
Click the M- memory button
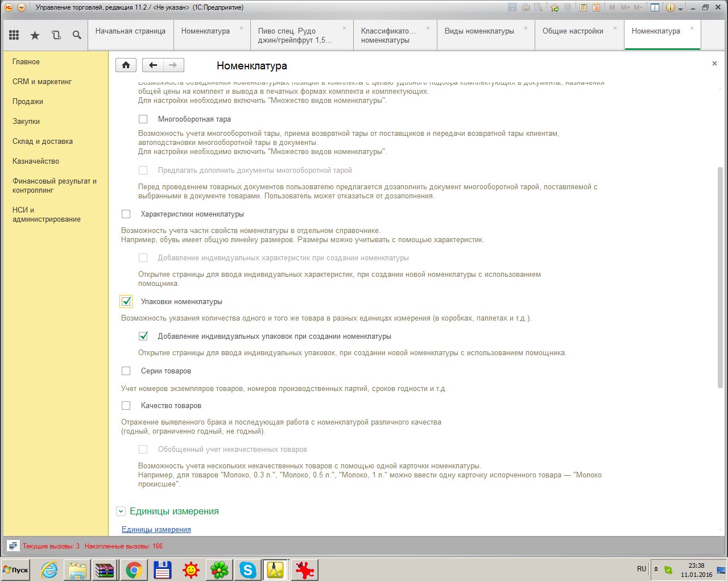638,7
